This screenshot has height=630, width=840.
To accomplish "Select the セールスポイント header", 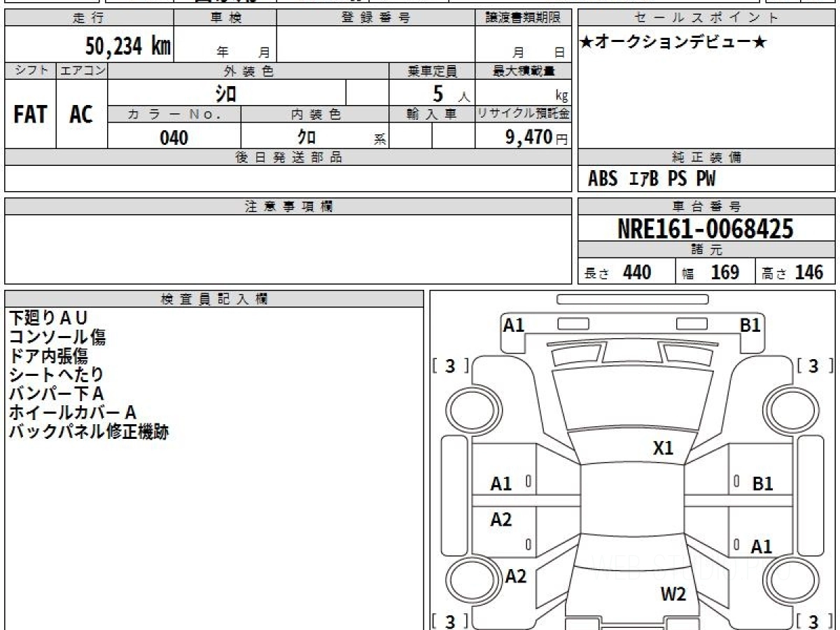I will (707, 19).
